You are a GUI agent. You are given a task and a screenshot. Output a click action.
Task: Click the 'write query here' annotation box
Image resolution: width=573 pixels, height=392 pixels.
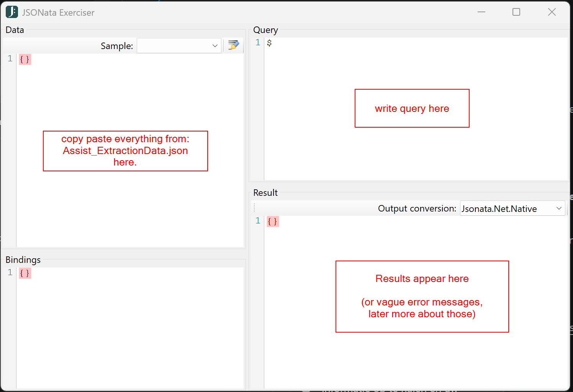412,108
